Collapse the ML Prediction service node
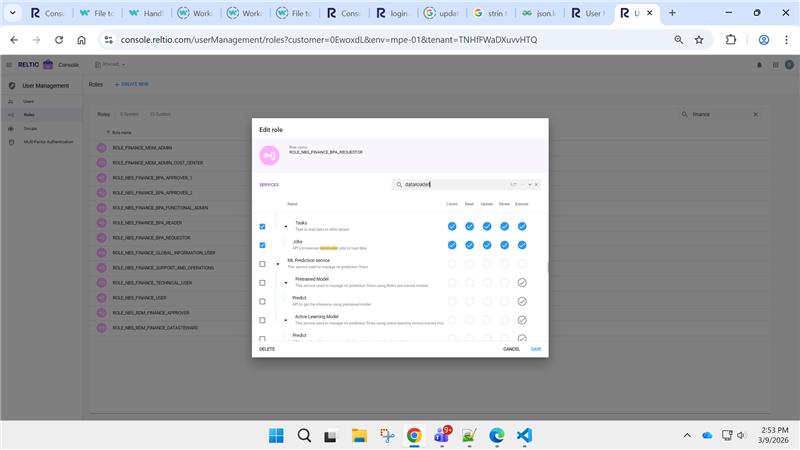The height and width of the screenshot is (450, 800). tap(278, 264)
